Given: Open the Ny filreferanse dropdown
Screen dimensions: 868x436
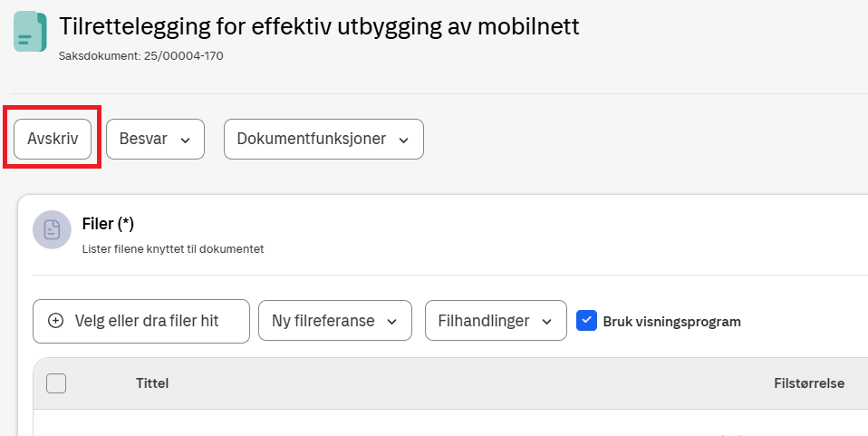Looking at the screenshot, I should click(x=335, y=322).
